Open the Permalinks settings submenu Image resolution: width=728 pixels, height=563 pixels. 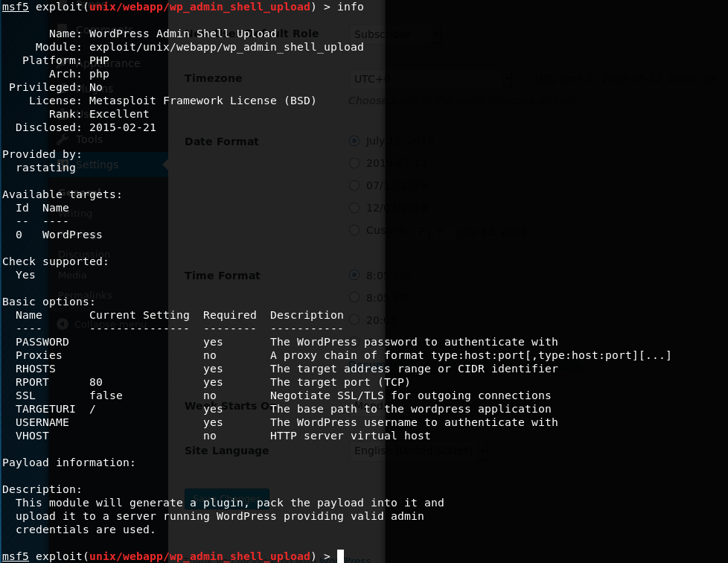tap(85, 296)
